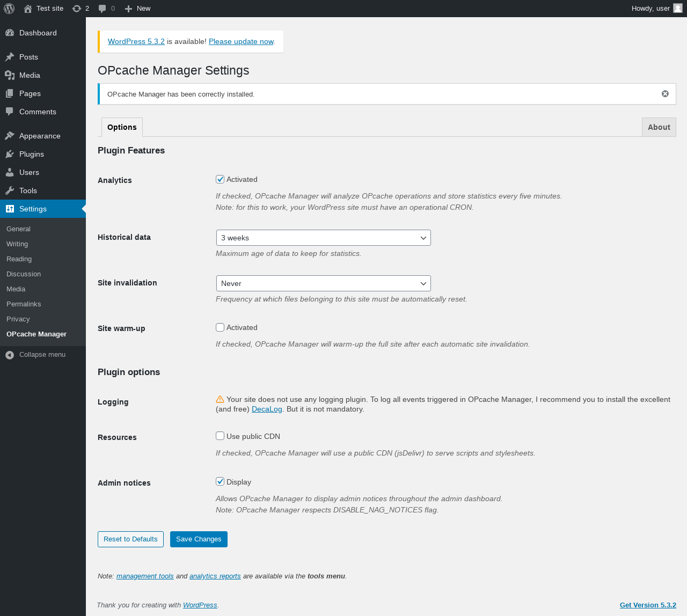Click the Posts pushpin icon
The height and width of the screenshot is (616, 687).
tap(10, 57)
